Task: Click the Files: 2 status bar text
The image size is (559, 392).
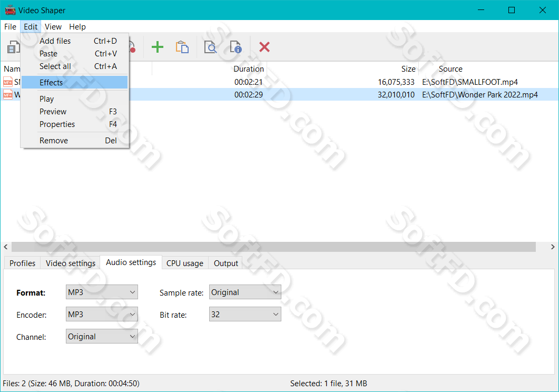Action: (x=71, y=384)
